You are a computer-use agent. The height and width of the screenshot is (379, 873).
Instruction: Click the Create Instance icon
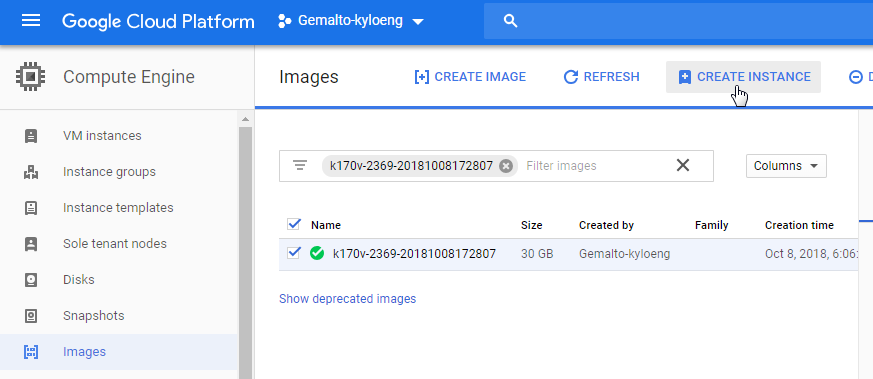point(684,77)
